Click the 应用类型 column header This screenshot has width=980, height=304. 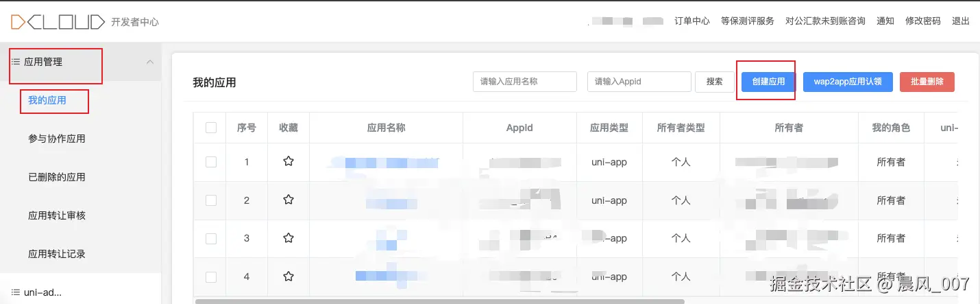609,128
